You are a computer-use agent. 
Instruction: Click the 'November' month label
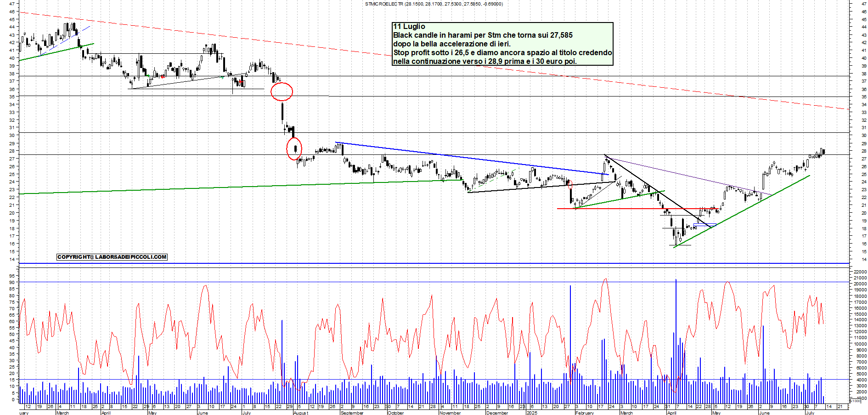(x=450, y=413)
